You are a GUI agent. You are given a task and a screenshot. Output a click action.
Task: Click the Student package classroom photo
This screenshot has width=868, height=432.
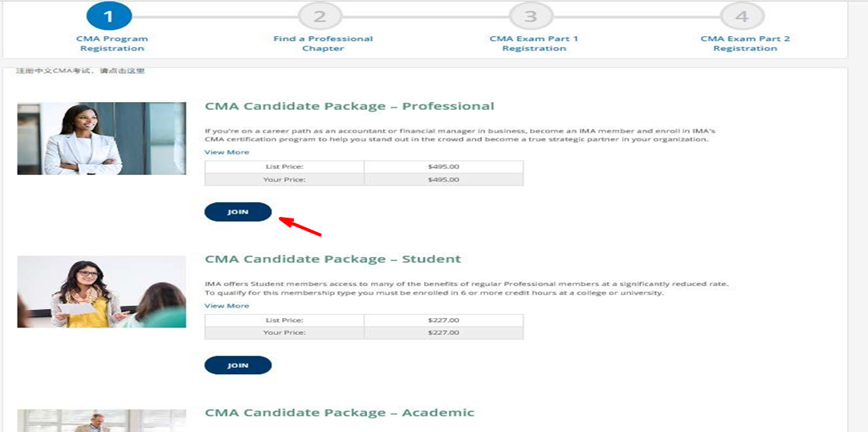pyautogui.click(x=101, y=291)
